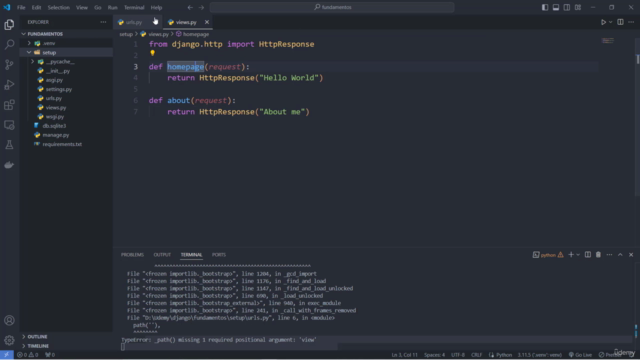
Task: Open the File menu
Action: (21, 7)
